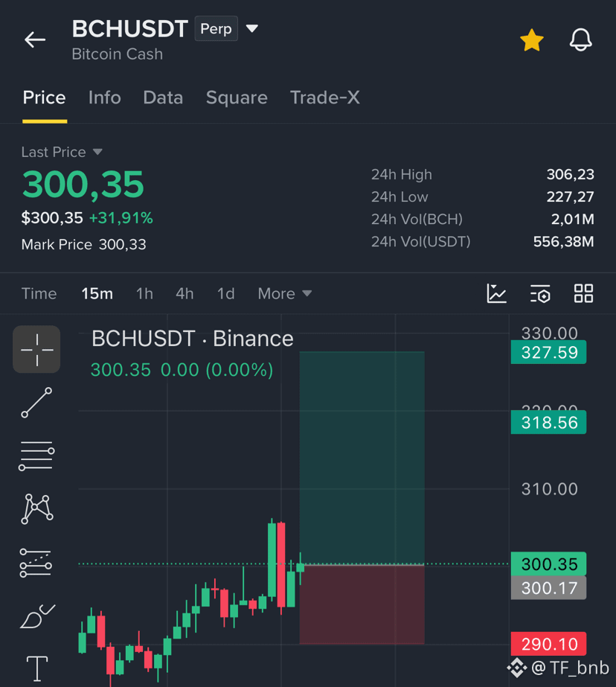Screen dimensions: 616x687
Task: Select the brush drawing tool
Action: [x=37, y=616]
